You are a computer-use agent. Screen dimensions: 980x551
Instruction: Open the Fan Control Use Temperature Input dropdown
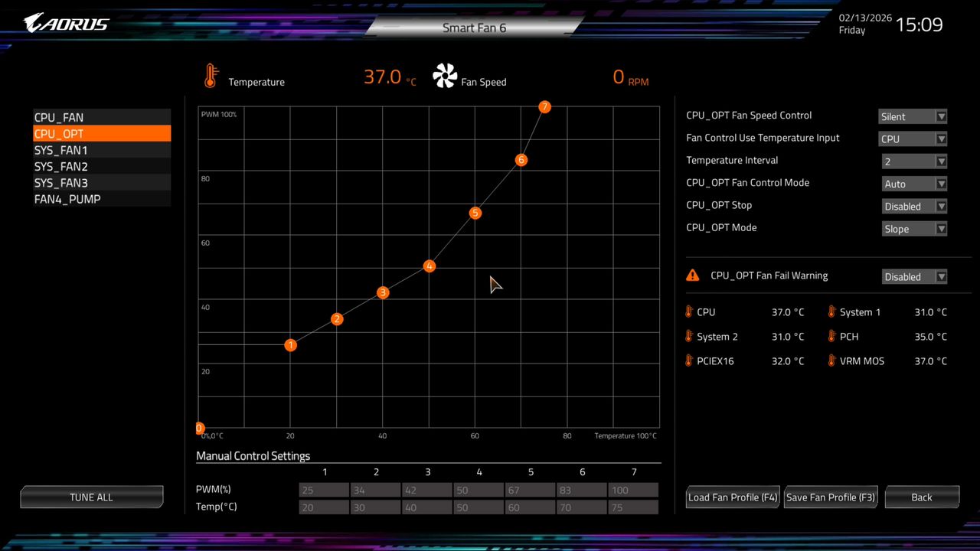913,139
